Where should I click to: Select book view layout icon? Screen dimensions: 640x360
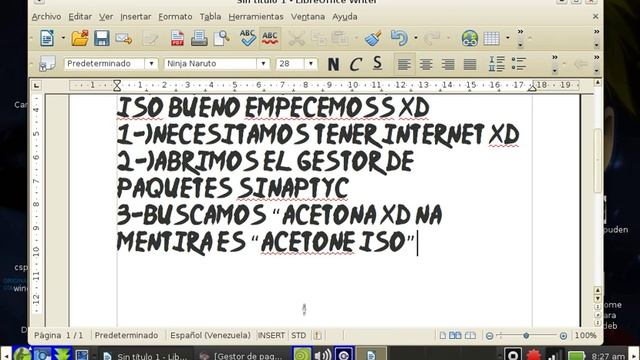click(x=470, y=336)
